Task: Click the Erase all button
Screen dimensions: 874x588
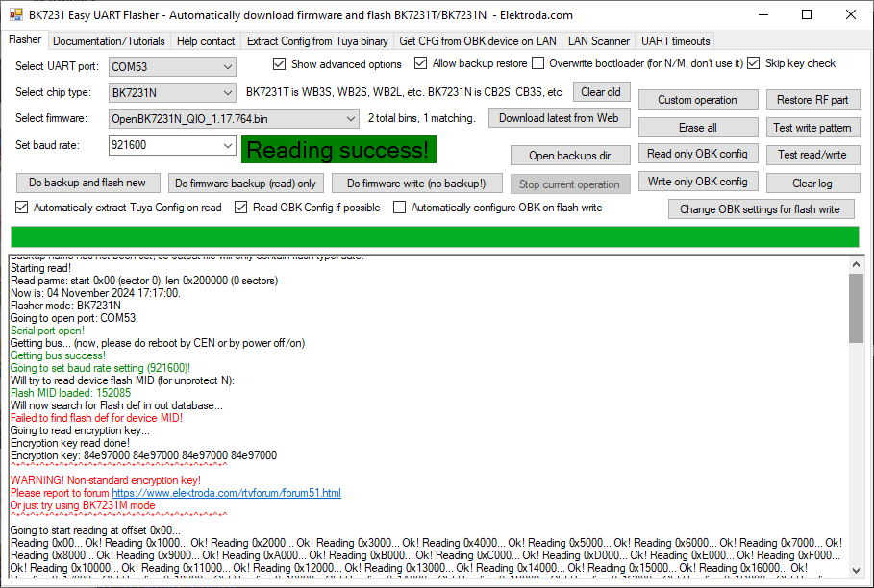Action: coord(697,128)
